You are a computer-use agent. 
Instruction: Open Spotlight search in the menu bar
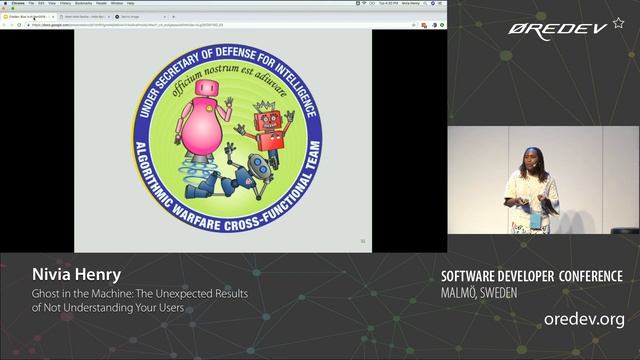pos(425,3)
